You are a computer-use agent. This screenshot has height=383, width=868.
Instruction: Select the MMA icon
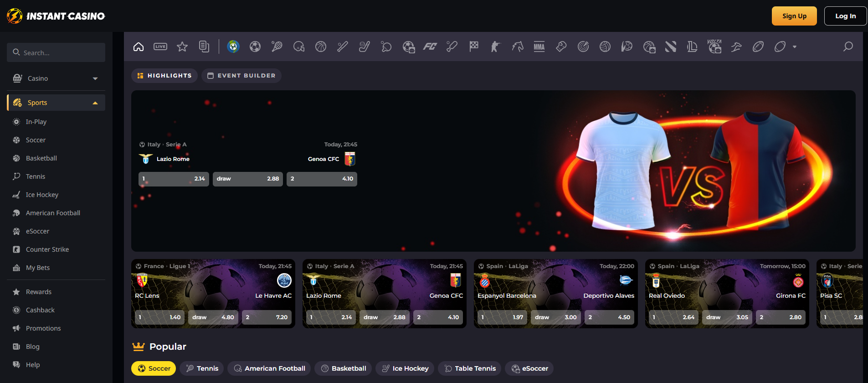click(539, 47)
